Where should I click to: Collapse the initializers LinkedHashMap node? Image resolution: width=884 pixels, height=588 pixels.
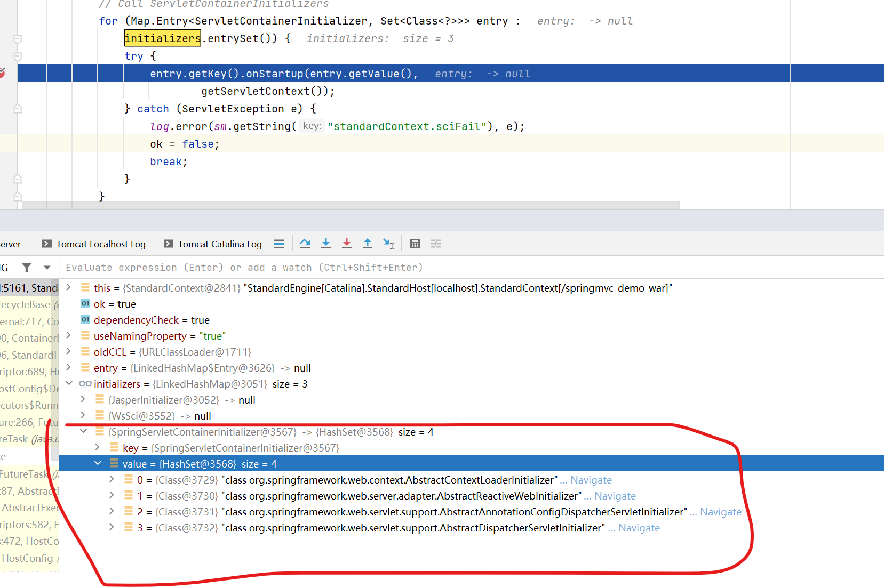69,383
